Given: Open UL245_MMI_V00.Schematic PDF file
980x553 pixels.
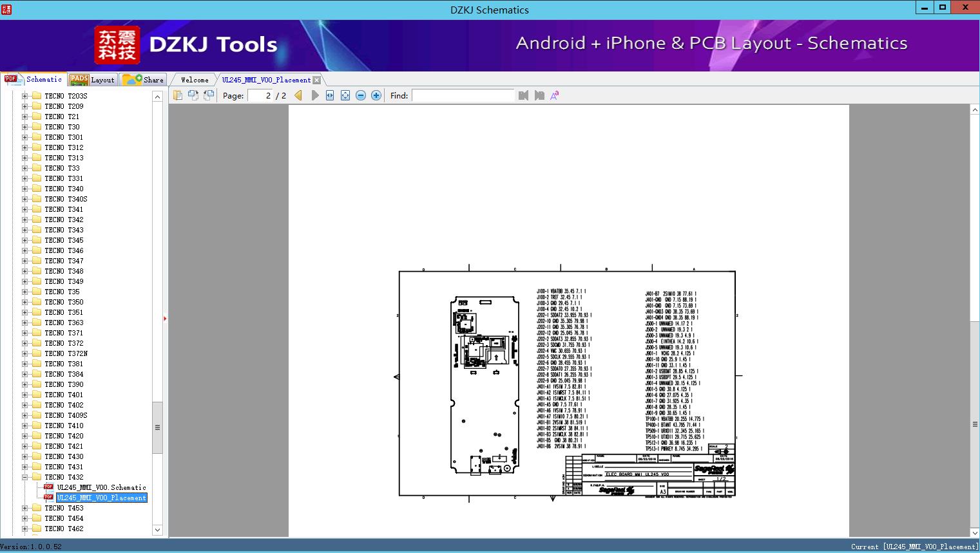Looking at the screenshot, I should tap(101, 487).
